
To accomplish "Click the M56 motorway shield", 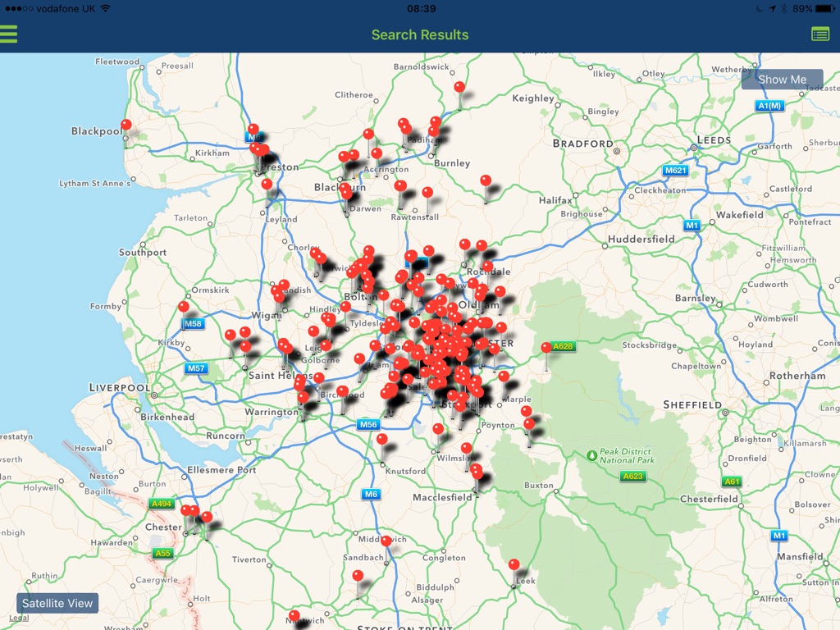I will tap(367, 424).
